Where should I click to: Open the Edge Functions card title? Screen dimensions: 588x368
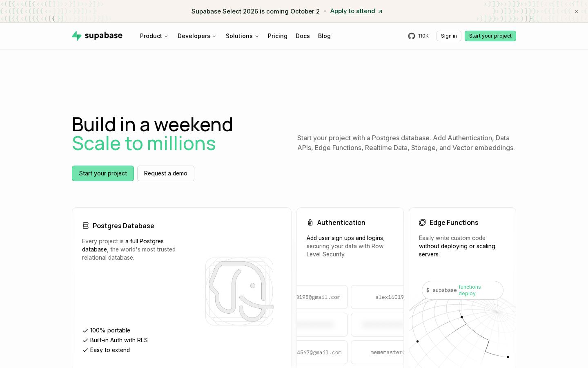tap(454, 222)
